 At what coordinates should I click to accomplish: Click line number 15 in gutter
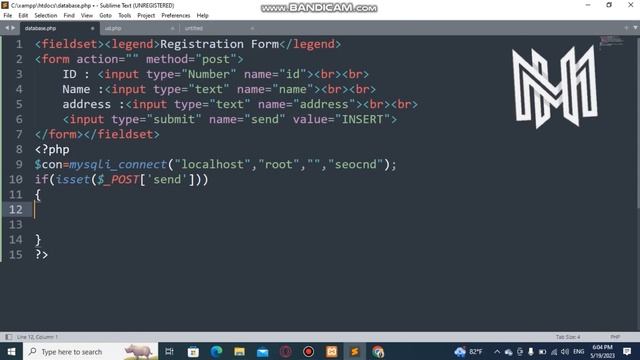point(16,255)
